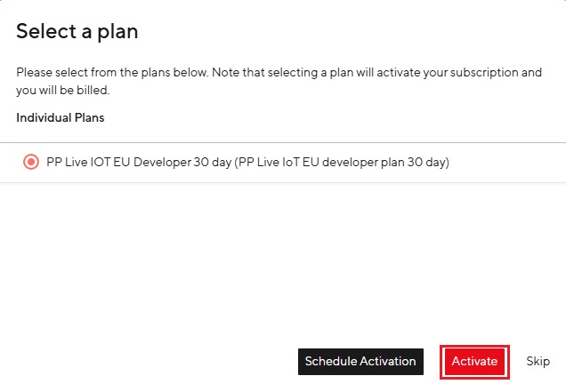Screen dimensions: 566x392
Task: Click the Select a plan heading
Action: (x=77, y=32)
